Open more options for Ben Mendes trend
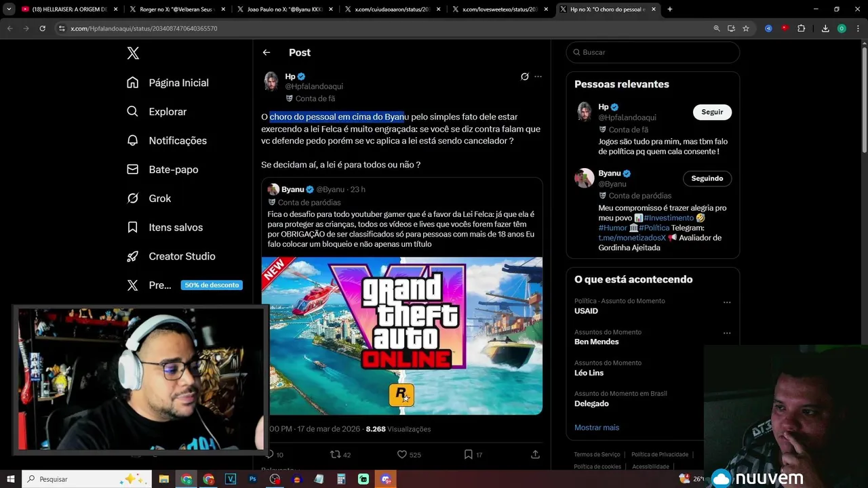This screenshot has height=488, width=868. point(727,333)
